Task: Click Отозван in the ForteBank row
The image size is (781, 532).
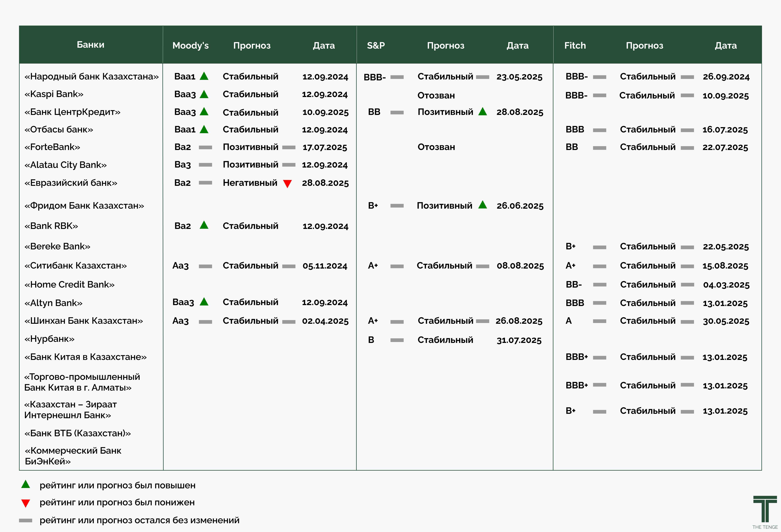Action: click(x=436, y=147)
